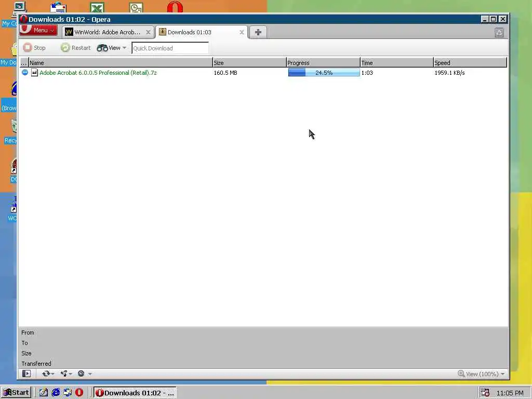532x399 pixels.
Task: Minimize the Opera window
Action: [485, 19]
